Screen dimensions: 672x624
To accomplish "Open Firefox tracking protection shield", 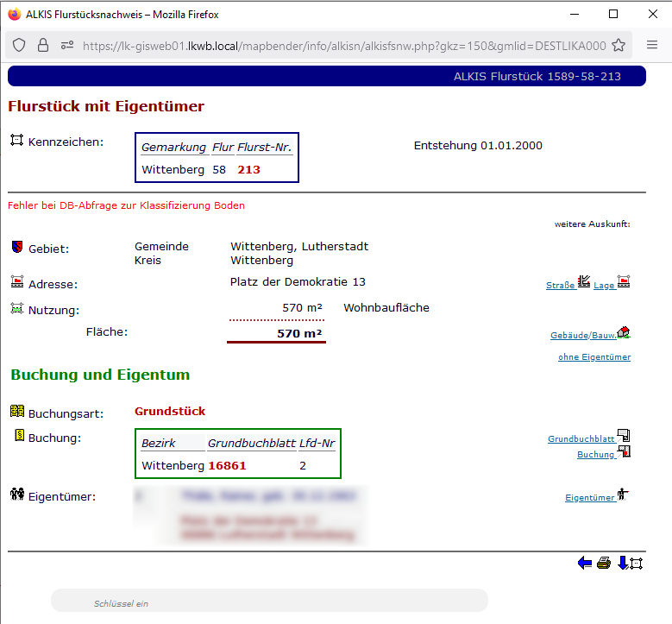I will click(19, 46).
